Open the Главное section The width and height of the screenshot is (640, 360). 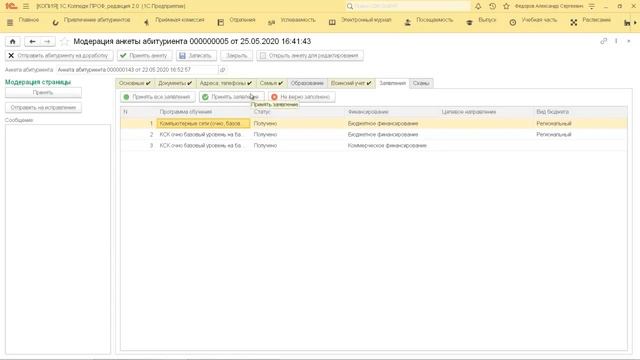pos(24,22)
